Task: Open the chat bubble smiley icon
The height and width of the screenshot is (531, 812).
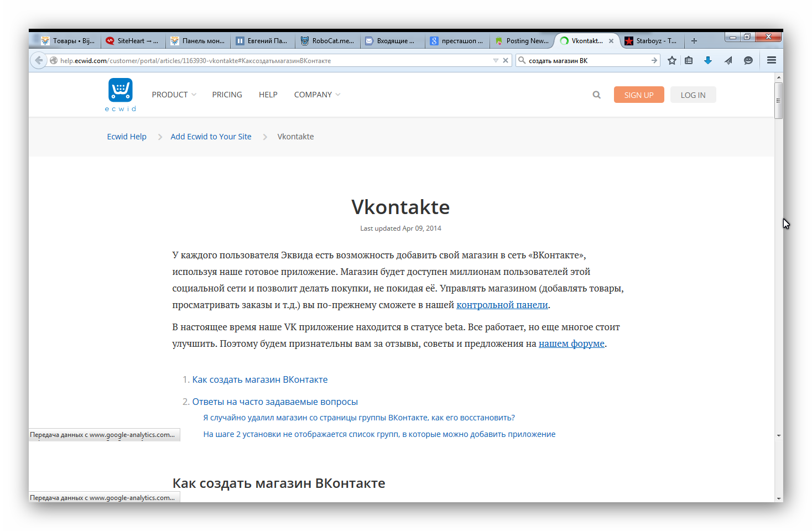Action: pos(748,60)
